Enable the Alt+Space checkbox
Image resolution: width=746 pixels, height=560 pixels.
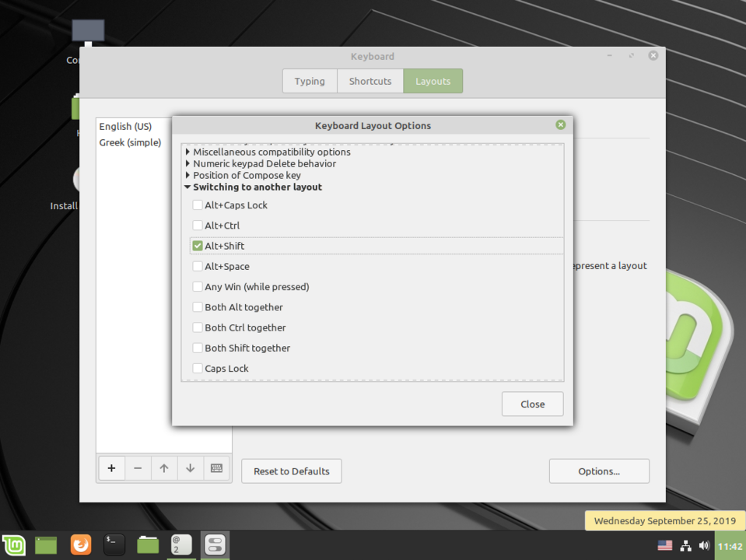pyautogui.click(x=198, y=267)
